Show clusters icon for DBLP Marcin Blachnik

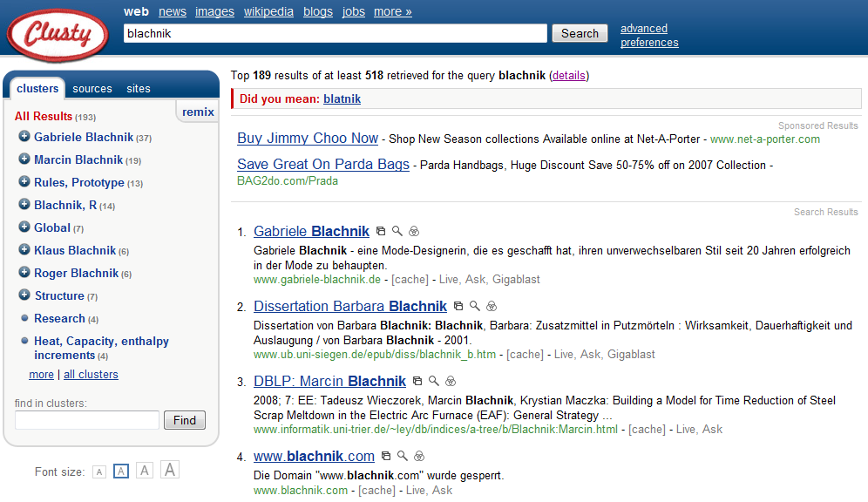(451, 381)
